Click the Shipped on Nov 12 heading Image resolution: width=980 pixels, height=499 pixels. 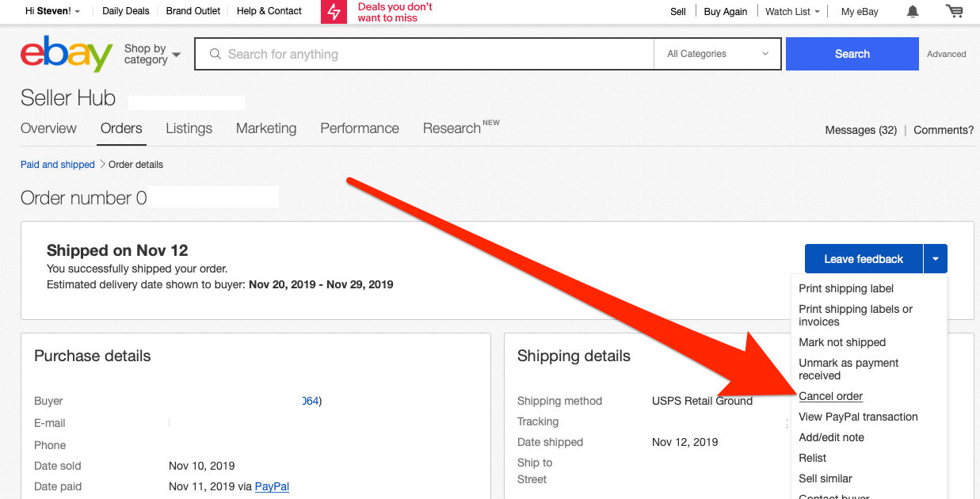pyautogui.click(x=117, y=250)
